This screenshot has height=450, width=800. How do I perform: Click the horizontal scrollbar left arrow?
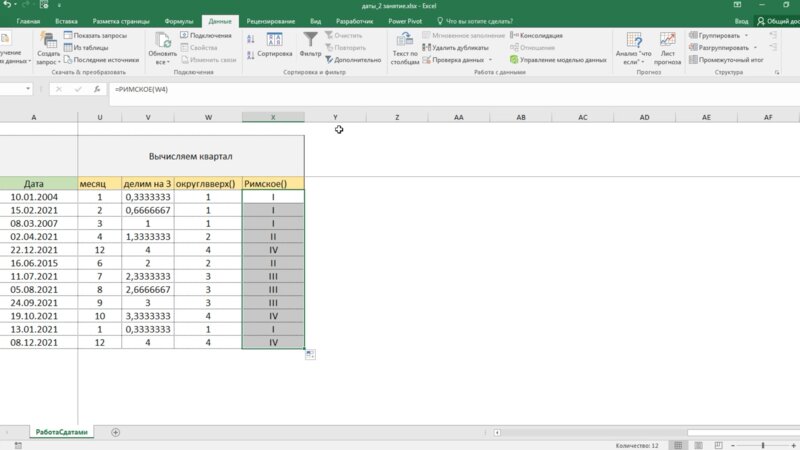pyautogui.click(x=497, y=433)
